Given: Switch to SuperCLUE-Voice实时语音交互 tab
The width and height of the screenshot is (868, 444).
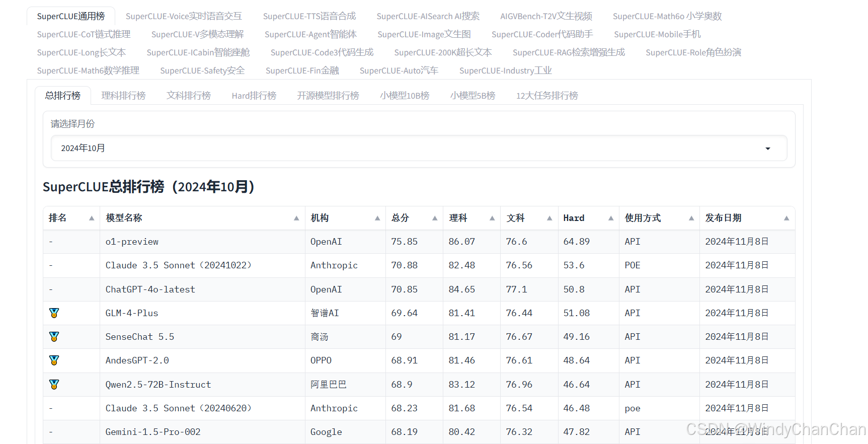Looking at the screenshot, I should [x=184, y=16].
